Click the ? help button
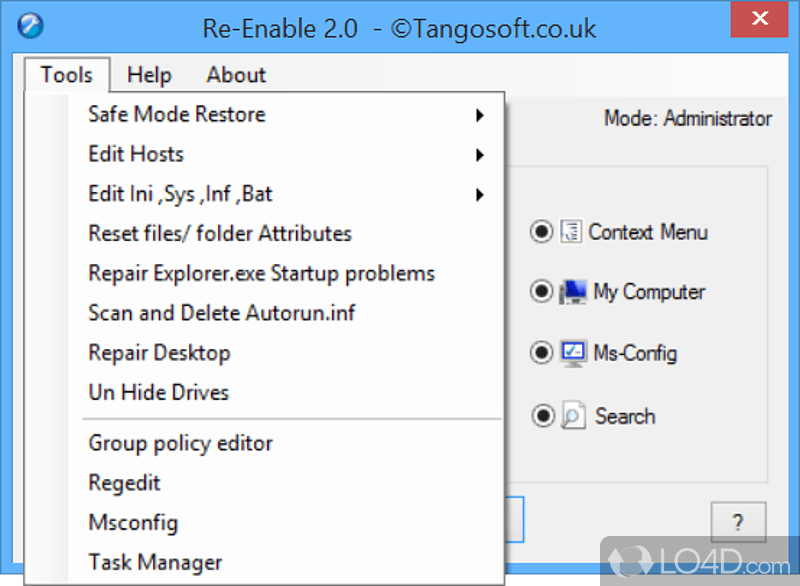 738,521
